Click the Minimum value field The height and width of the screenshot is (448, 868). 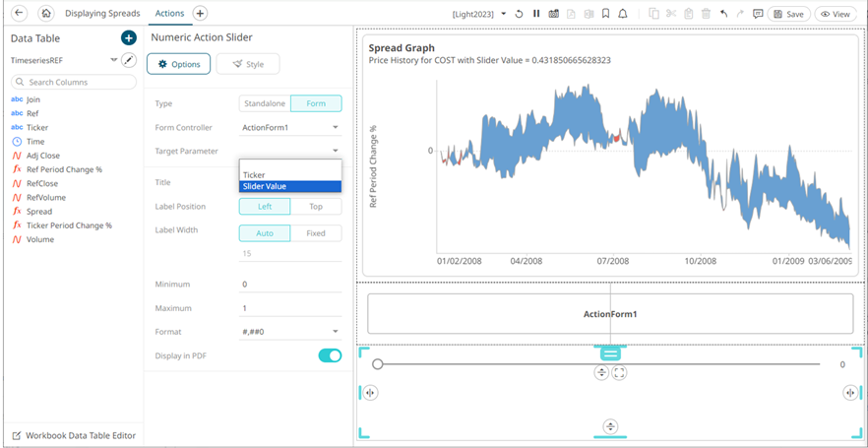(x=290, y=285)
